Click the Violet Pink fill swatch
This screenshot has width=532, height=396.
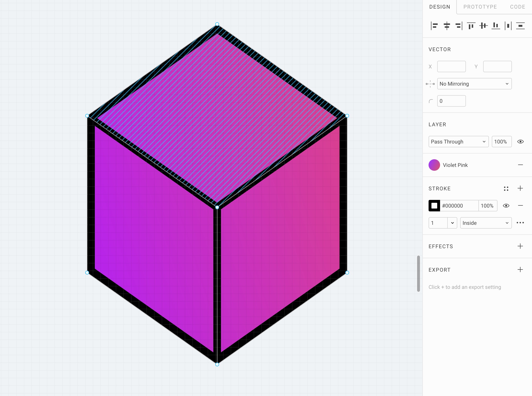pyautogui.click(x=434, y=165)
